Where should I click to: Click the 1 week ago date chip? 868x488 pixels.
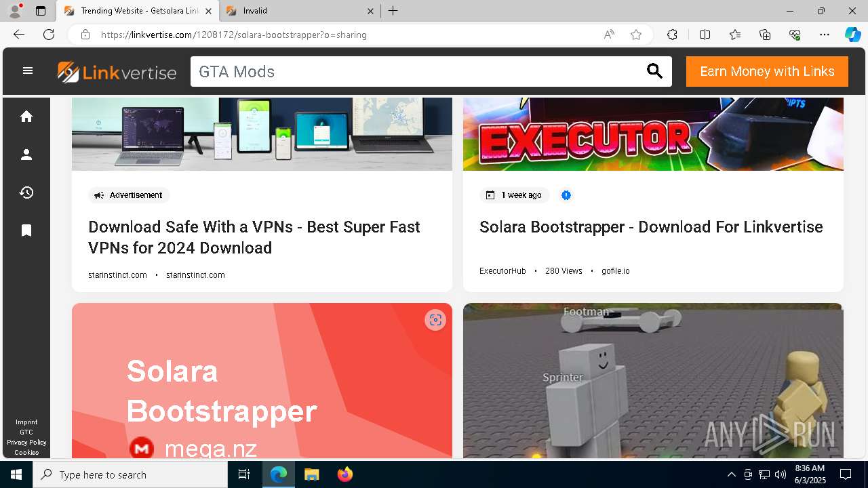(x=515, y=195)
